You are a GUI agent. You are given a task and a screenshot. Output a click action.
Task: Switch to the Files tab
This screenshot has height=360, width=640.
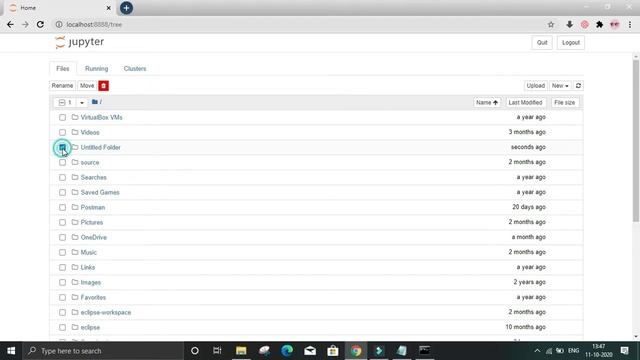coord(62,69)
